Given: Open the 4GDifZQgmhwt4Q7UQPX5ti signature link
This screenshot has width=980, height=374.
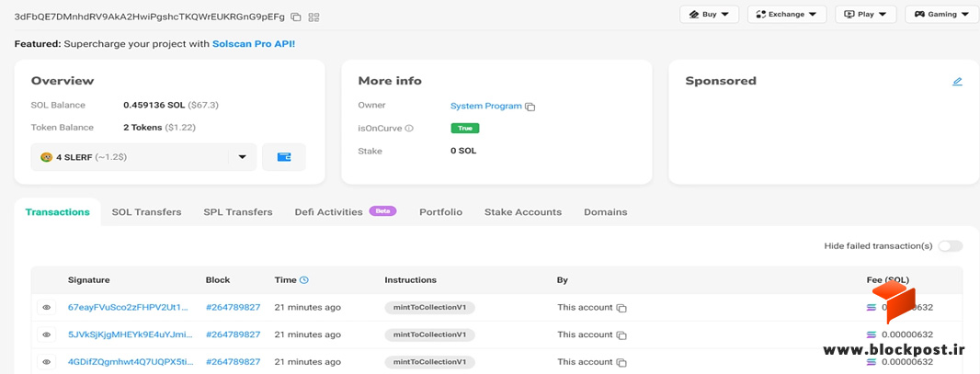Looking at the screenshot, I should pyautogui.click(x=130, y=361).
